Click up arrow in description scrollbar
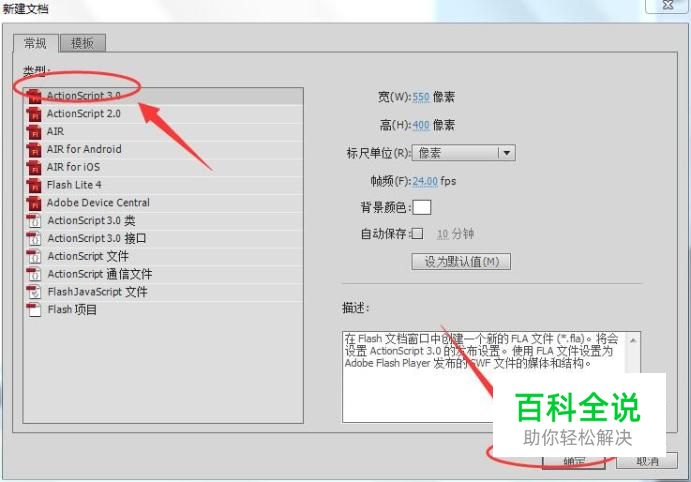 pos(633,340)
